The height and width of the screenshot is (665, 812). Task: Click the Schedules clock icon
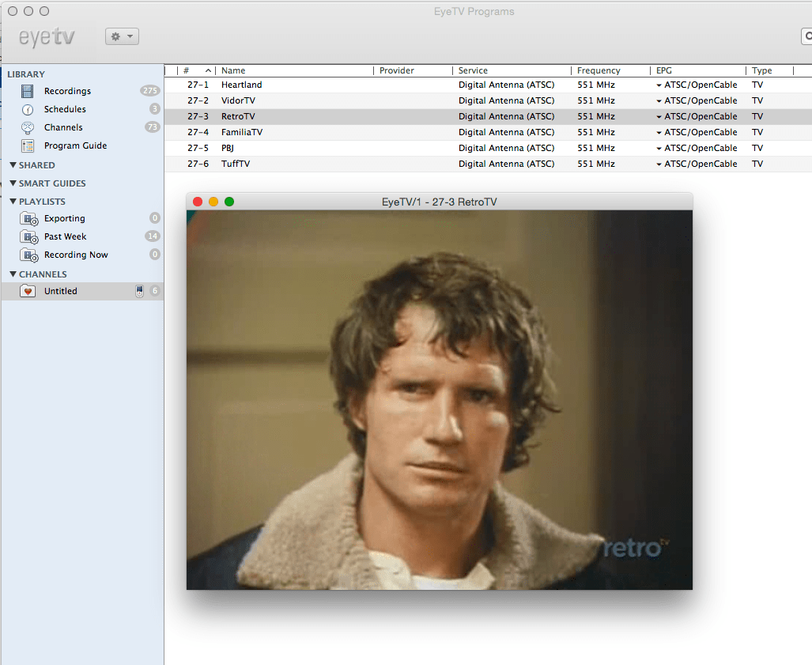point(28,109)
